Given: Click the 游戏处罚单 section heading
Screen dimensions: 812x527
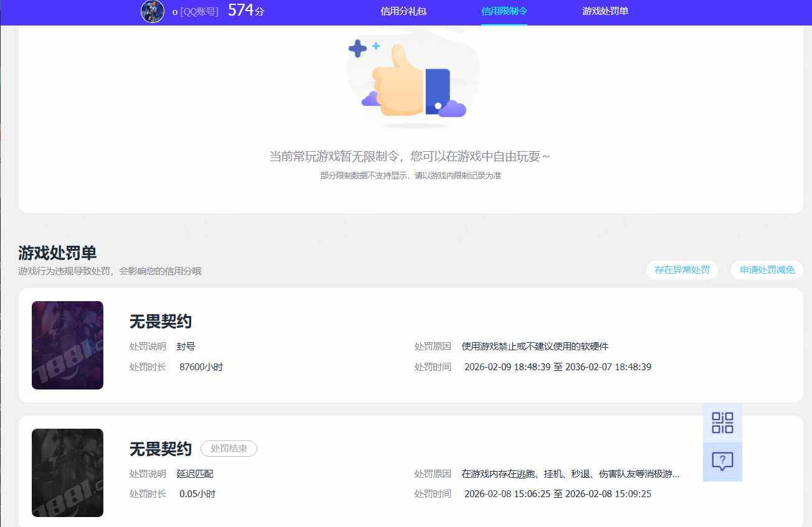Looking at the screenshot, I should coord(57,253).
